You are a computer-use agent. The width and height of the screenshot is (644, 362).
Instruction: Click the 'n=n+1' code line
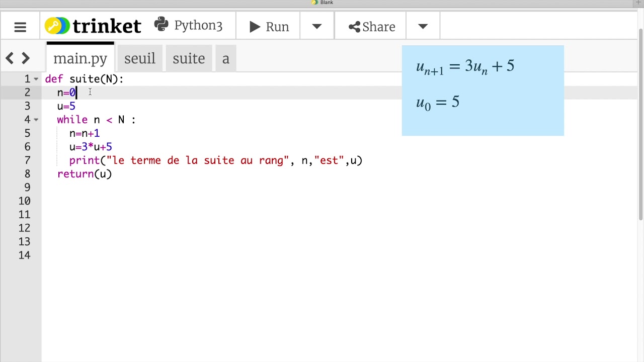(84, 133)
